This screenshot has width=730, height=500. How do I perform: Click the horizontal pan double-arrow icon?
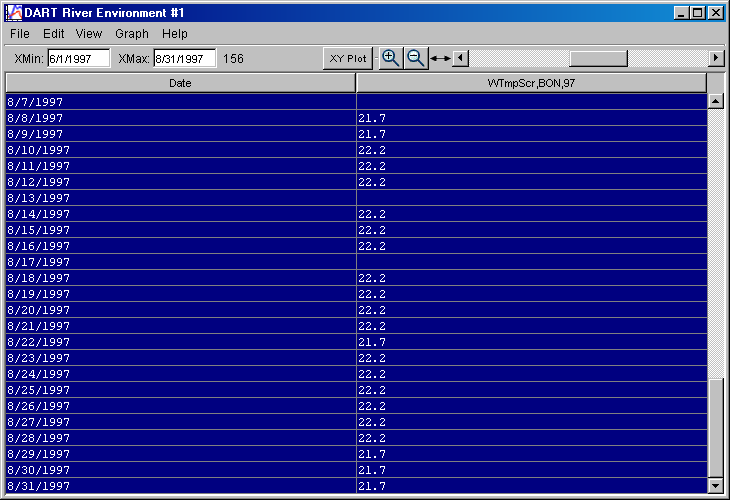[x=440, y=59]
